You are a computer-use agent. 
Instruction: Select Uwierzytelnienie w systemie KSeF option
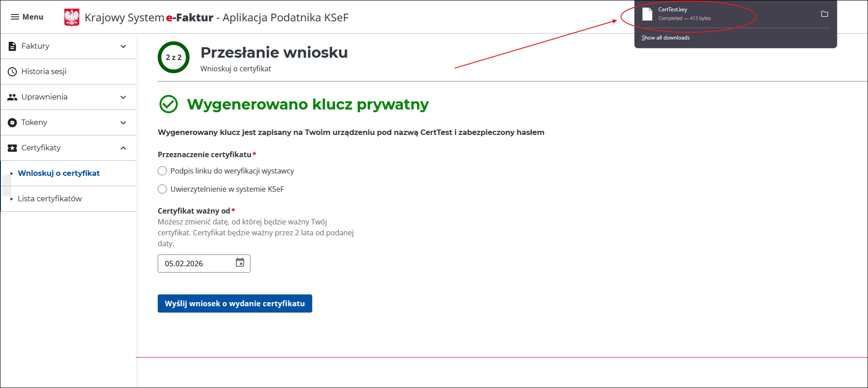tap(162, 189)
